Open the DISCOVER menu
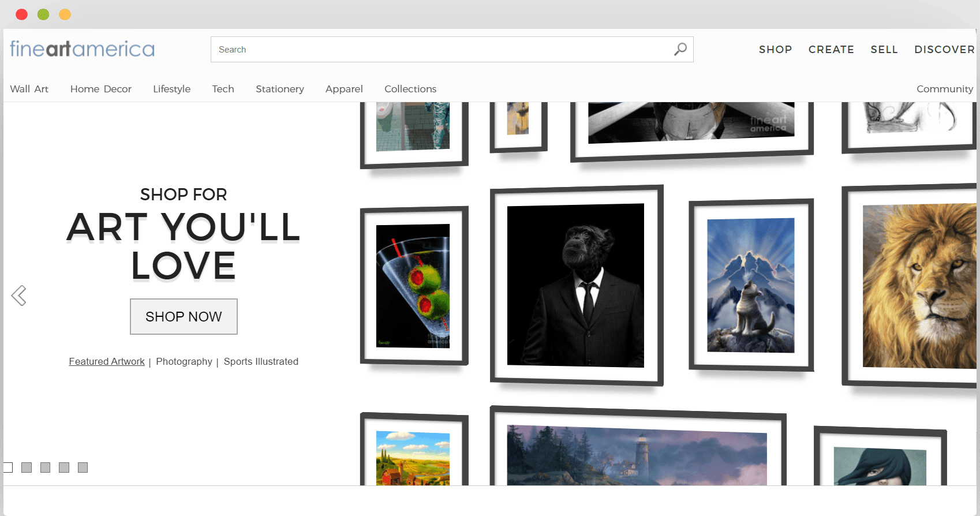The height and width of the screenshot is (516, 980). [944, 50]
